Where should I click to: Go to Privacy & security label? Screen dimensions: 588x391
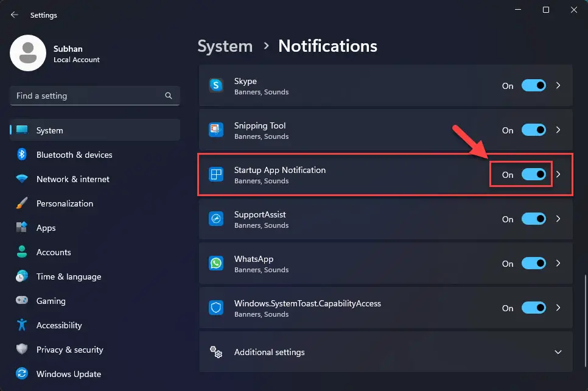70,350
